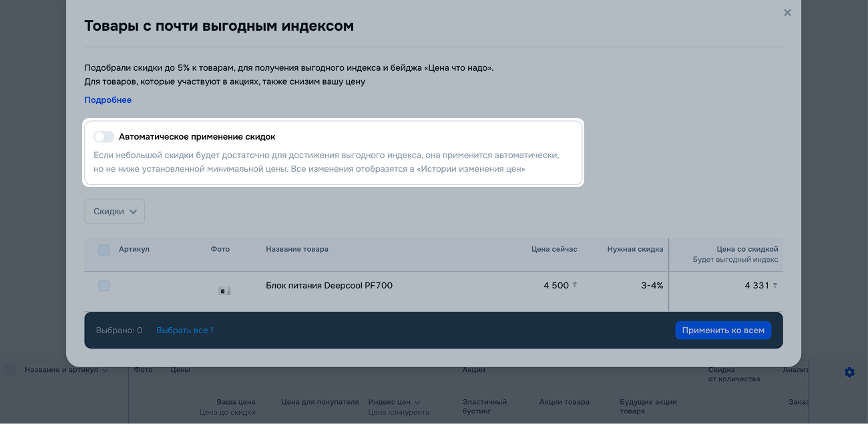The image size is (868, 424).
Task: Click the Эластичный бустинг column header
Action: click(x=485, y=407)
